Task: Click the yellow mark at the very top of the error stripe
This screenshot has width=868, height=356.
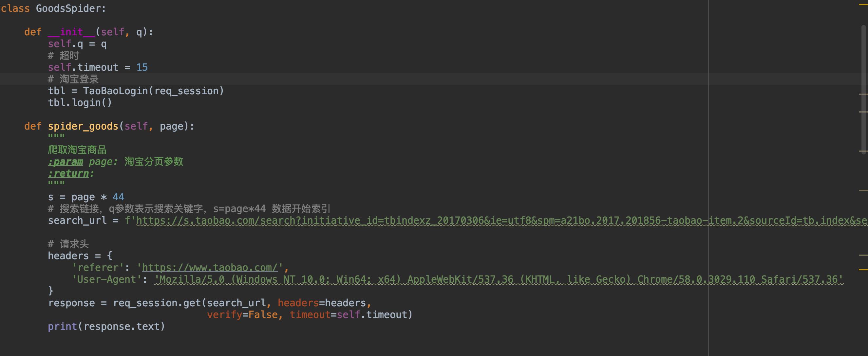Action: pos(864,4)
